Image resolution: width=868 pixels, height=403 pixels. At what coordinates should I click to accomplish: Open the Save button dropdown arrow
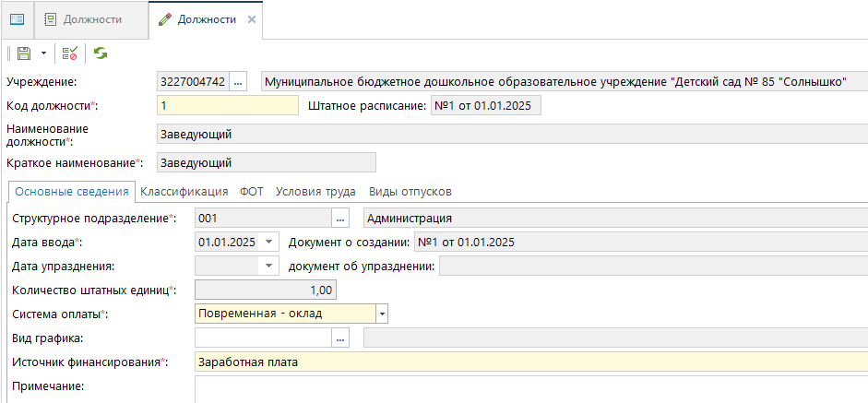point(42,54)
